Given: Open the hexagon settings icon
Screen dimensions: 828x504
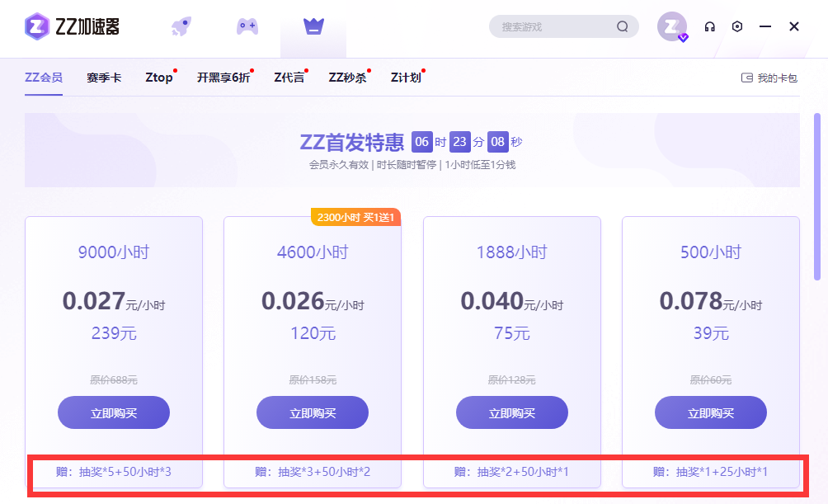Looking at the screenshot, I should 737,26.
